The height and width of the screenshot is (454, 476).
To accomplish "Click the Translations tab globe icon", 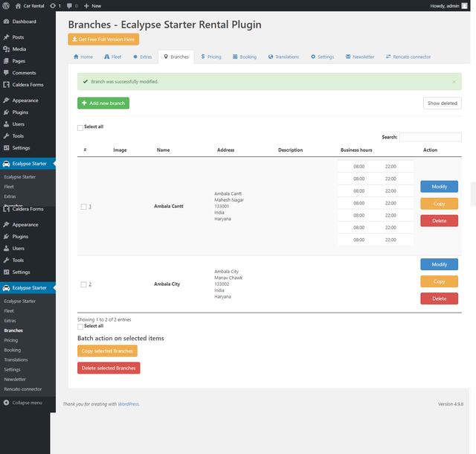I will click(271, 57).
